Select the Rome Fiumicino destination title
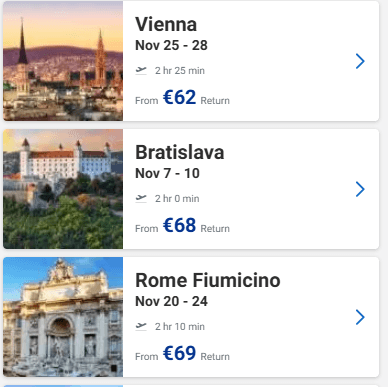 (208, 280)
